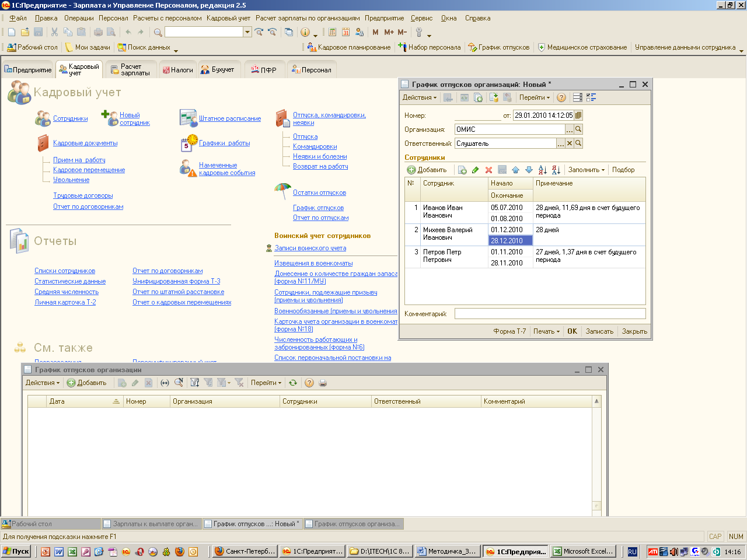Click the scissors Cut icon

54,32
